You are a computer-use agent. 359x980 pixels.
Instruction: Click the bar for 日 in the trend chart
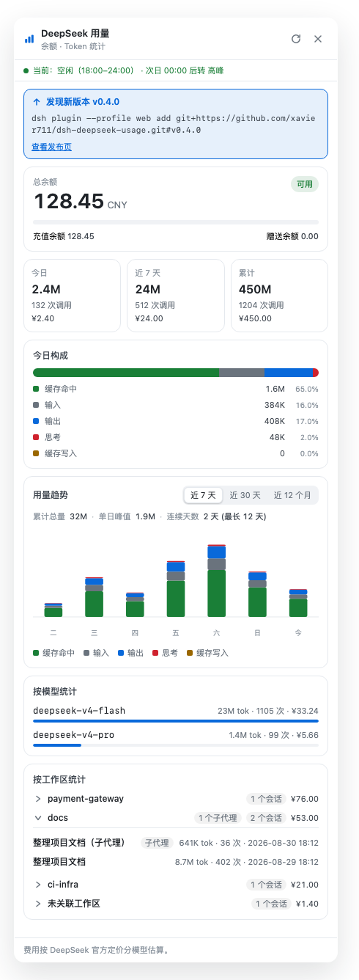point(257,594)
